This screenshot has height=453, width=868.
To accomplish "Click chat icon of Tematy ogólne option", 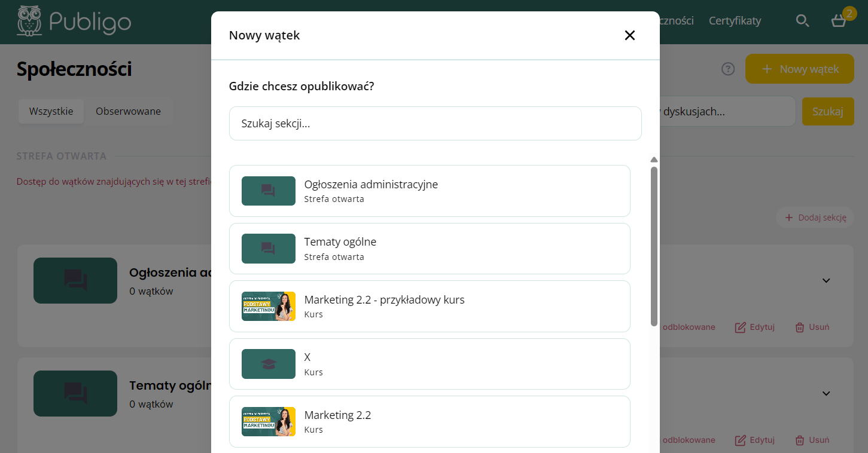I will click(269, 249).
